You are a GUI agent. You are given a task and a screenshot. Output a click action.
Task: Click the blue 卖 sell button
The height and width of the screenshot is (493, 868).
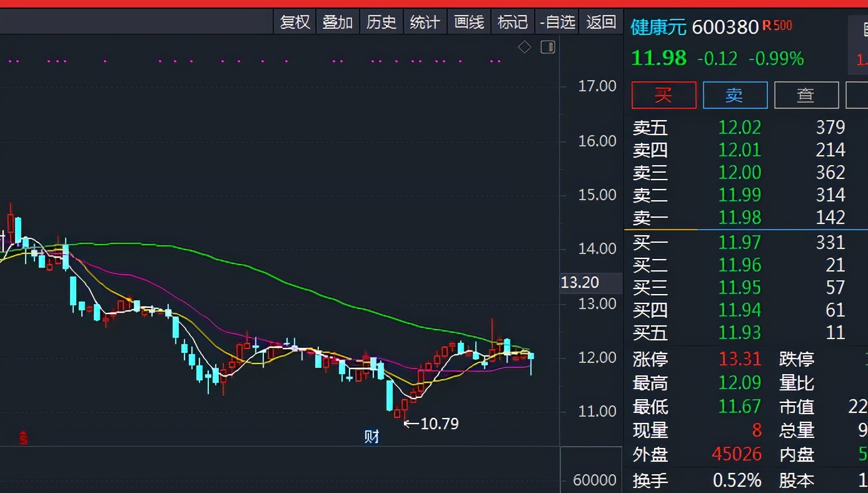735,95
